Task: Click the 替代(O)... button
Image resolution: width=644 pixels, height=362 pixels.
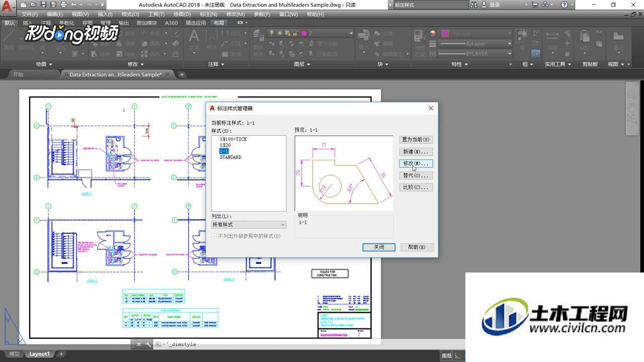Action: point(416,175)
